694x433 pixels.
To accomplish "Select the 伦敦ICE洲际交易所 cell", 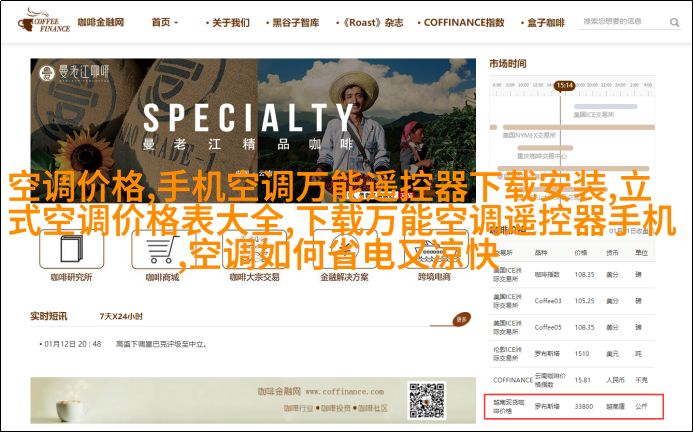I will click(507, 354).
